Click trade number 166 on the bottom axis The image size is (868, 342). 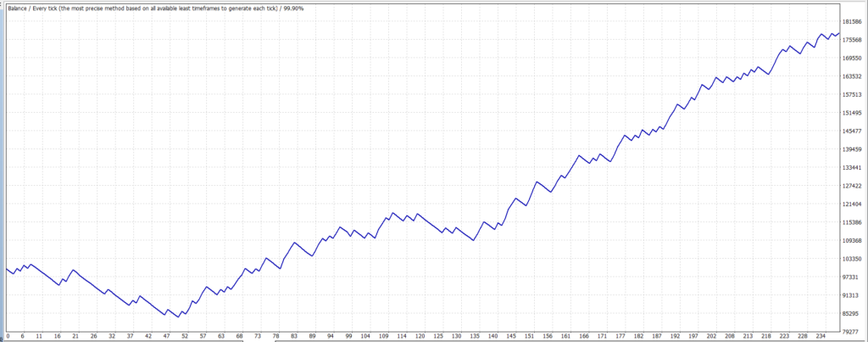[584, 337]
